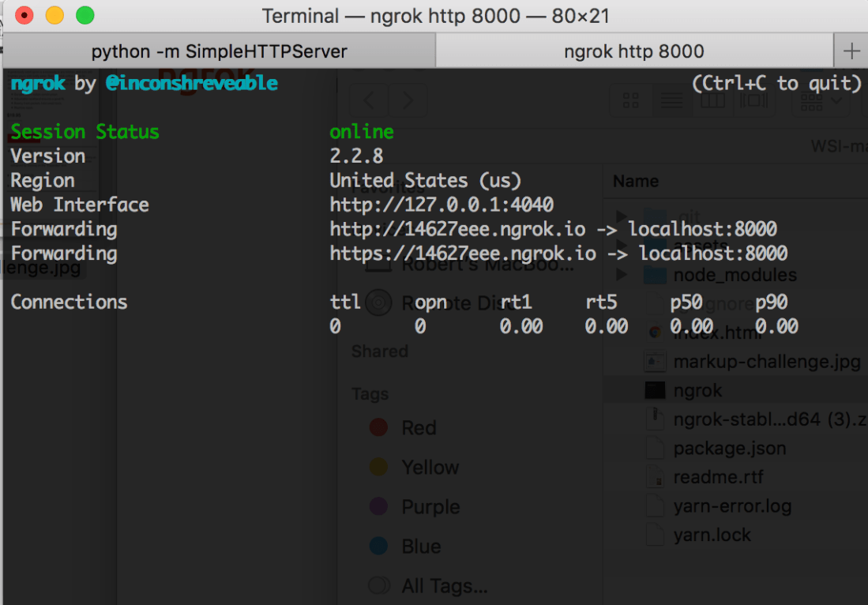Screen dimensions: 868x605
Task: Click the https://14627eee.ngrok.io forwarding URL
Action: 462,254
